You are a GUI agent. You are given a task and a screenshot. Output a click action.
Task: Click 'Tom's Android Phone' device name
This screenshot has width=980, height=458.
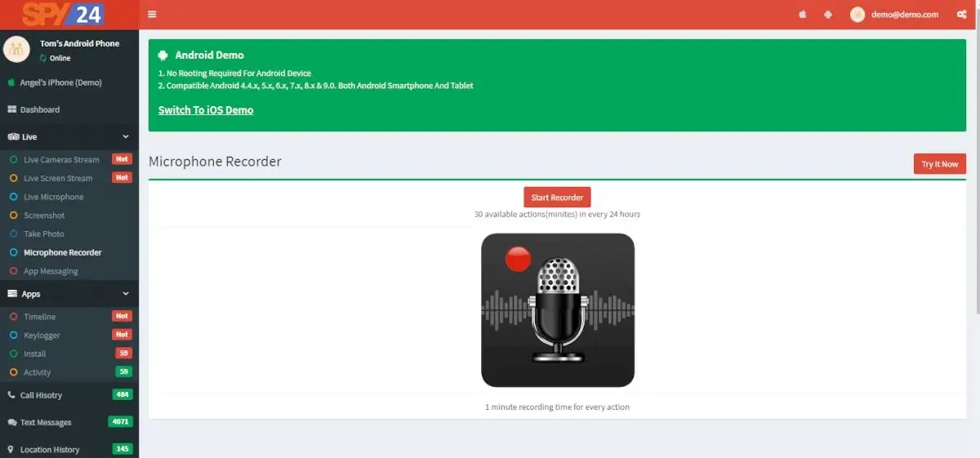point(79,43)
